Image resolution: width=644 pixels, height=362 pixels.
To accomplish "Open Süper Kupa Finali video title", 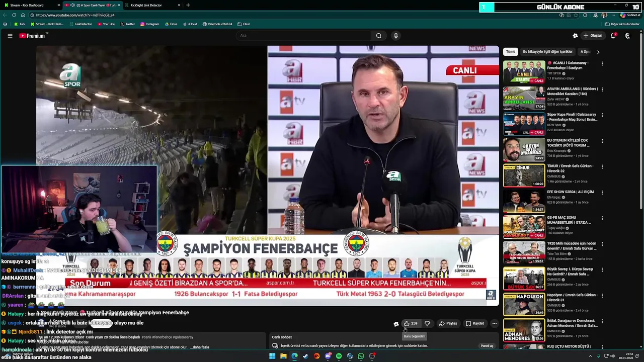I will coord(572,117).
